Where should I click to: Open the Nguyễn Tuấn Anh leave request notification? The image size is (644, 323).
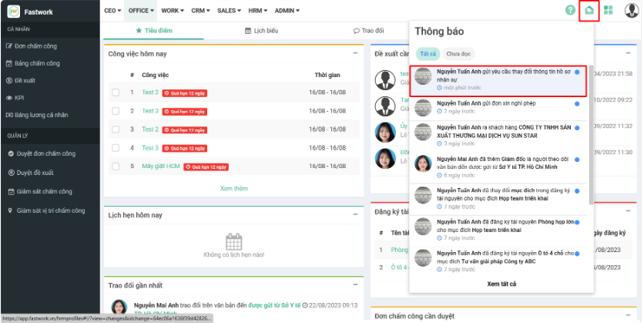pyautogui.click(x=498, y=106)
